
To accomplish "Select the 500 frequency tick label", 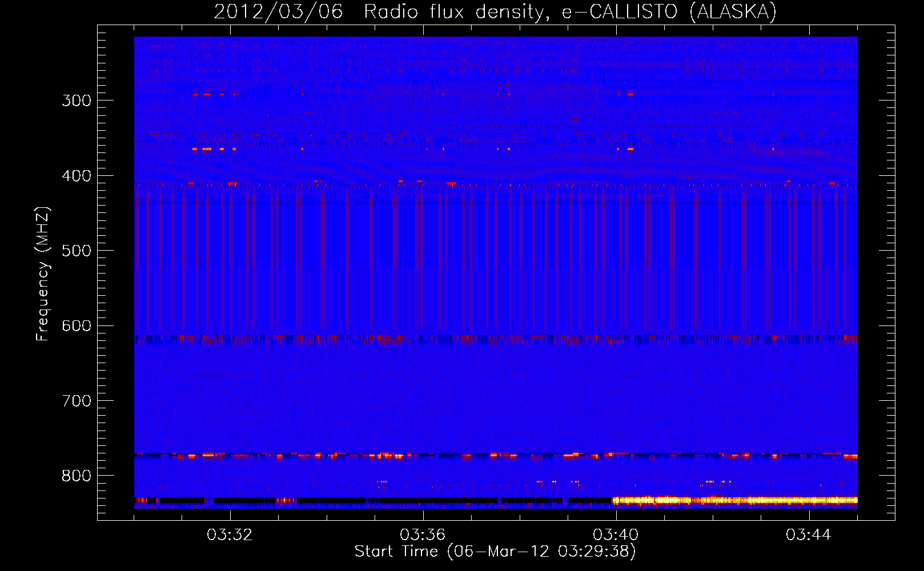I will tap(77, 251).
